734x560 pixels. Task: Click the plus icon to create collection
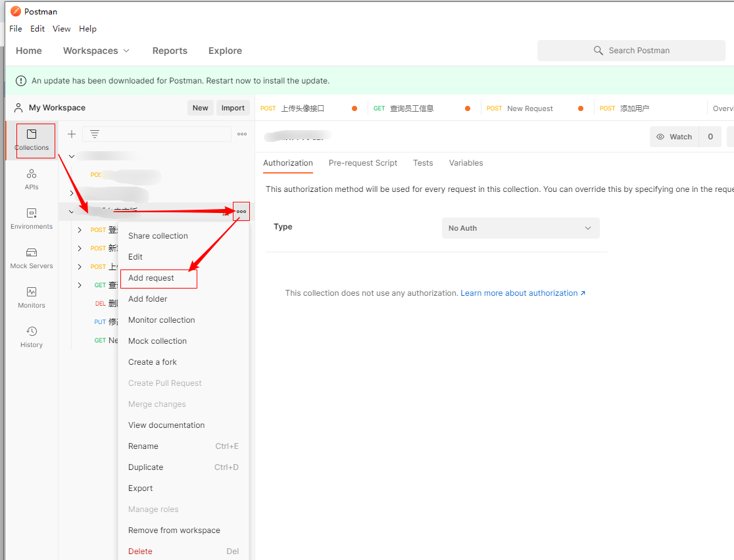[72, 134]
